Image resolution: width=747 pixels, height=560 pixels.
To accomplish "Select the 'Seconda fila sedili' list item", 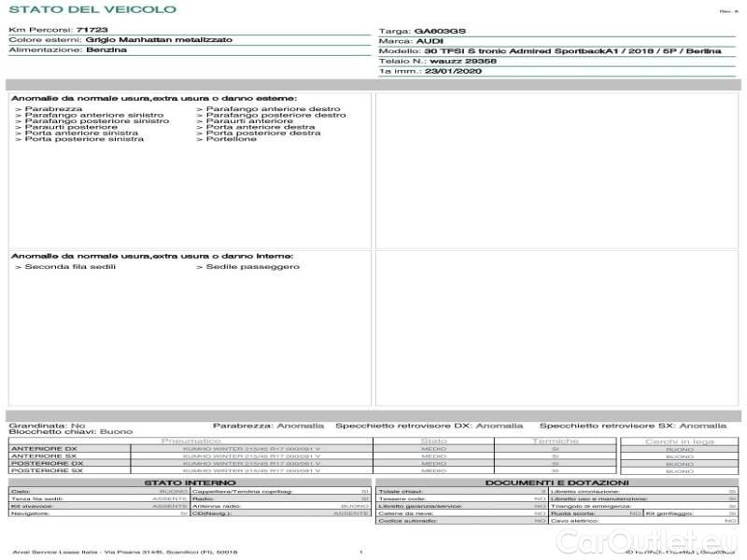I will click(70, 267).
